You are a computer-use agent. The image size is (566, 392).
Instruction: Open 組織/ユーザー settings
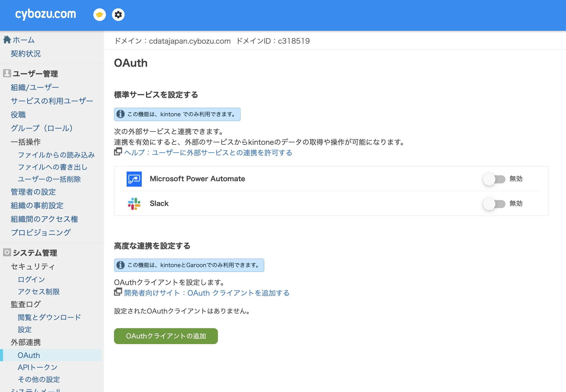click(35, 87)
